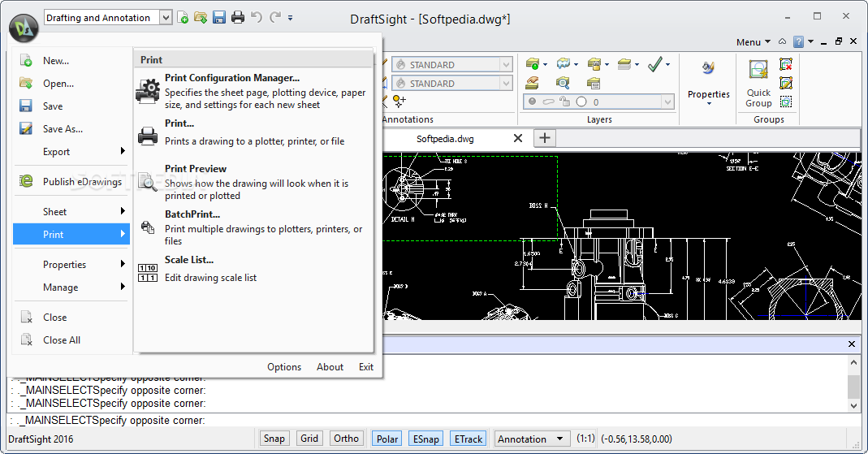This screenshot has height=454, width=868.
Task: Close the Softpedia.dwg tab with X
Action: [517, 138]
